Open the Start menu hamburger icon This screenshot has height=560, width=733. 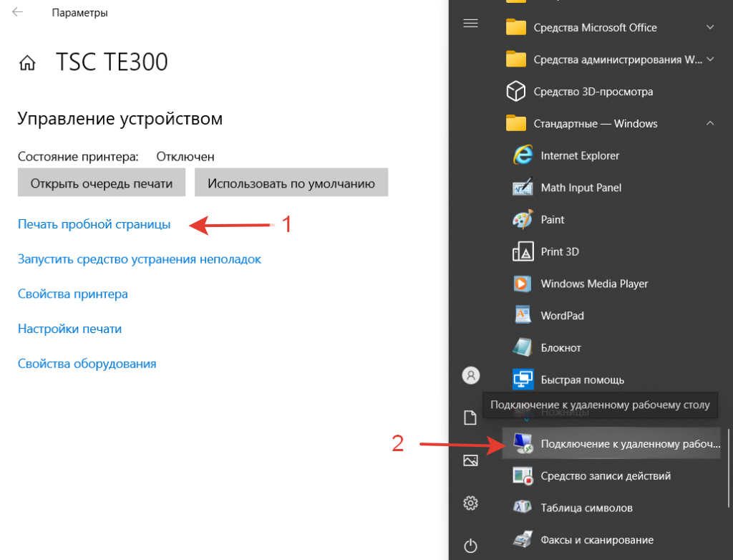pyautogui.click(x=470, y=23)
